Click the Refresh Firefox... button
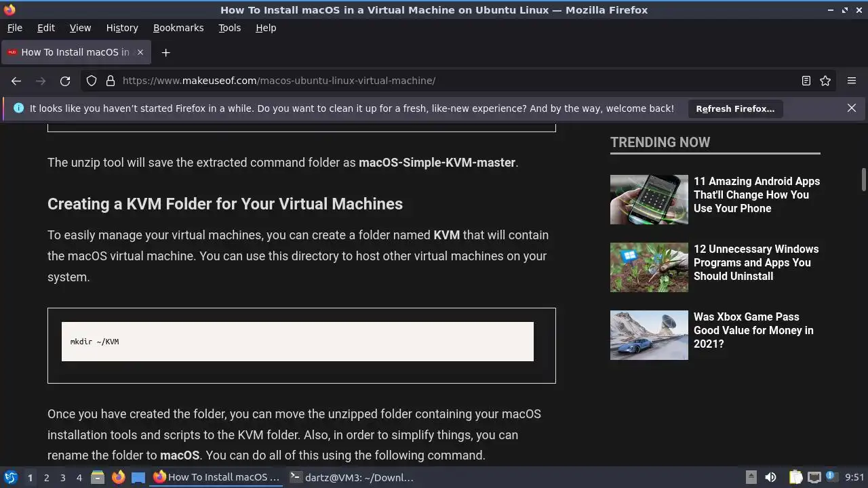The height and width of the screenshot is (488, 868). point(735,108)
